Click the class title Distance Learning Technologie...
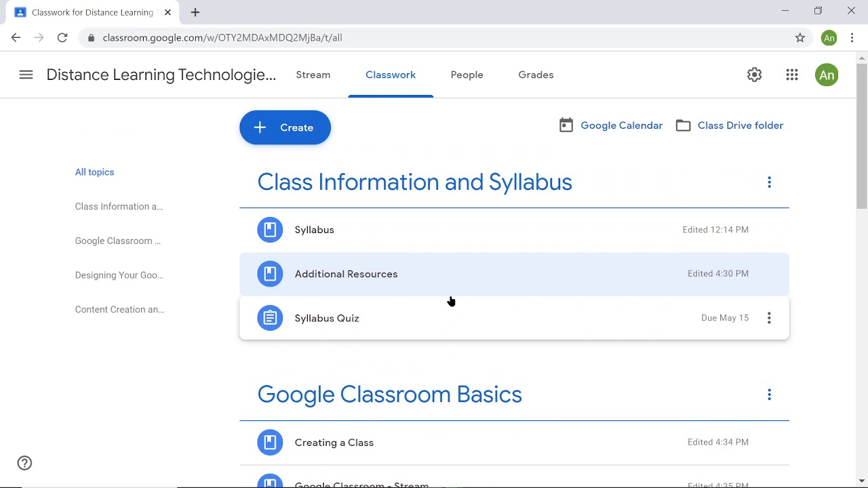This screenshot has height=488, width=868. coord(161,75)
